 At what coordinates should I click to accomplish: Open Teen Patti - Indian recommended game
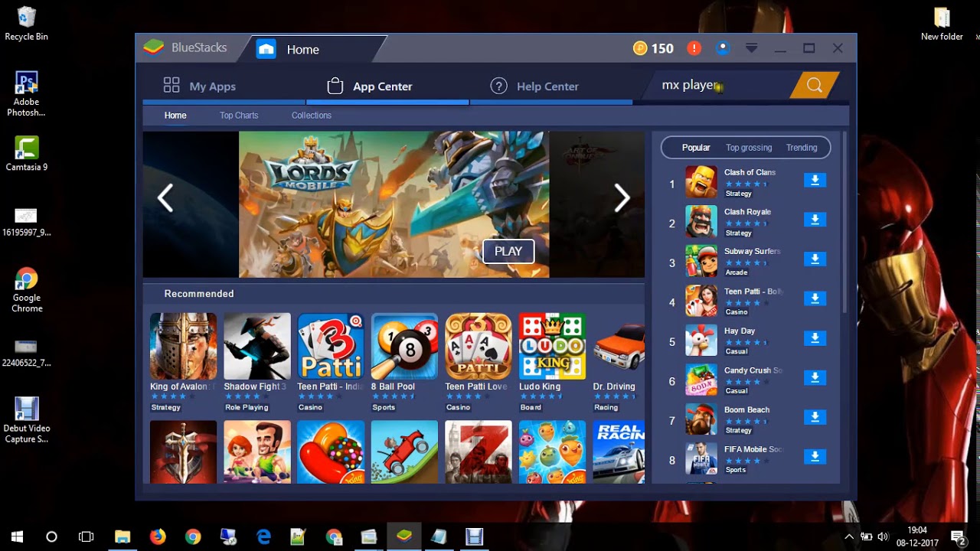coord(331,346)
